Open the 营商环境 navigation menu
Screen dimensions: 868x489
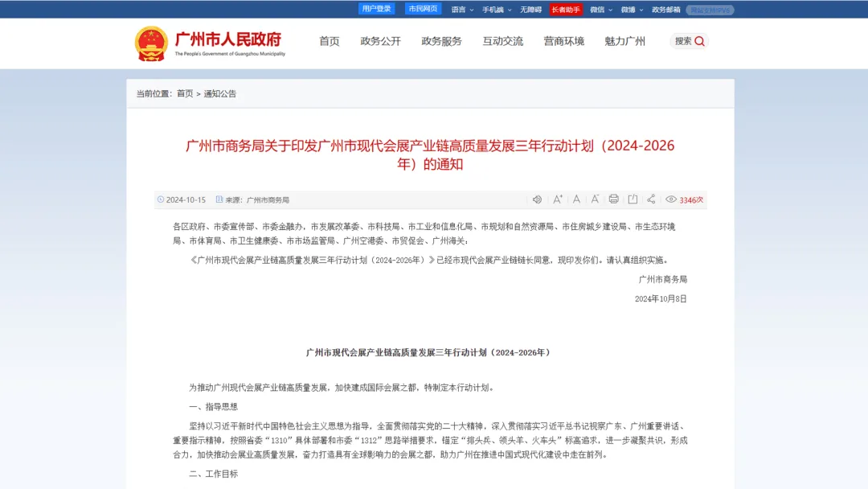pos(563,42)
